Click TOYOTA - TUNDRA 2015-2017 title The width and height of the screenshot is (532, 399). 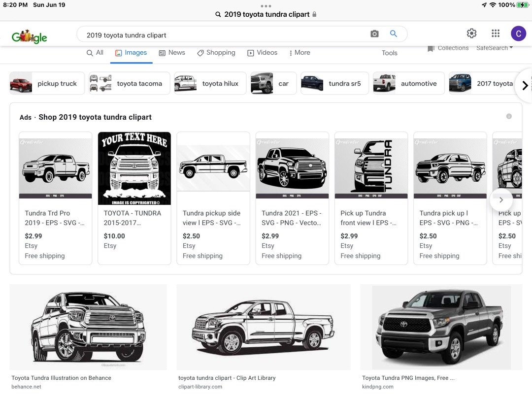click(x=133, y=218)
